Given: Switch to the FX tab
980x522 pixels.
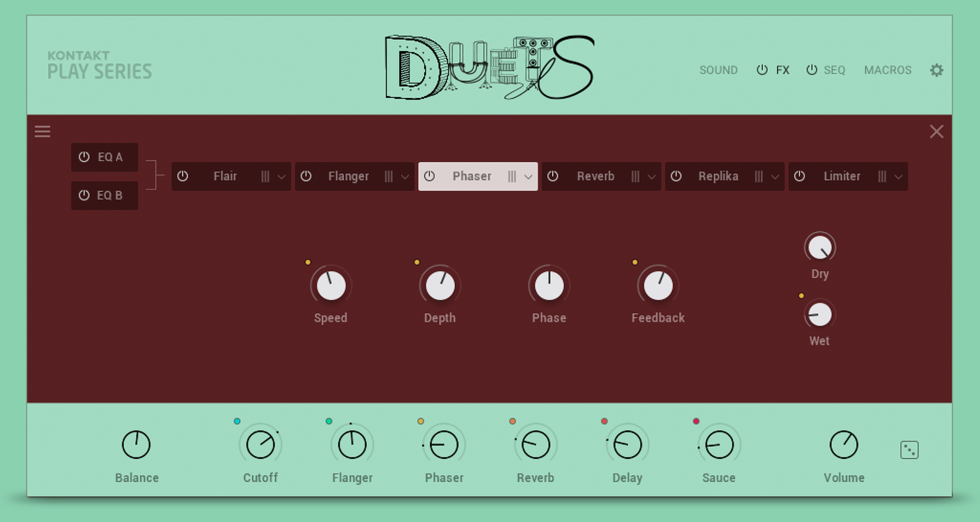Looking at the screenshot, I should pos(783,70).
